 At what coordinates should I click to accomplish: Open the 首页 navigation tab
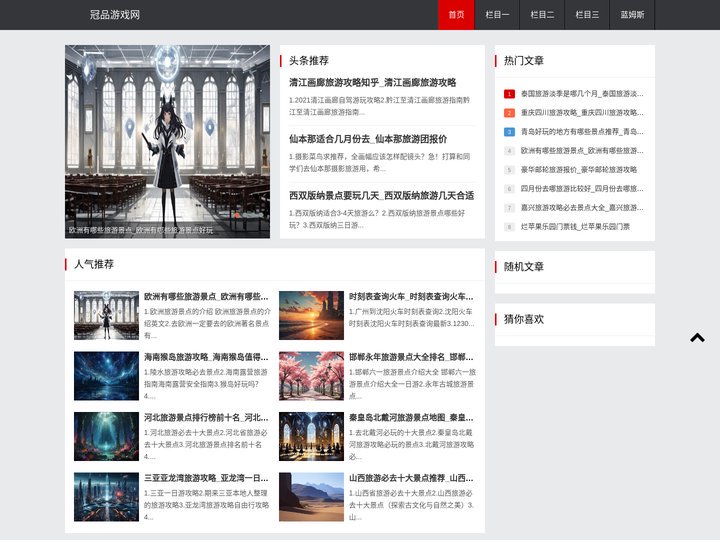[x=456, y=15]
